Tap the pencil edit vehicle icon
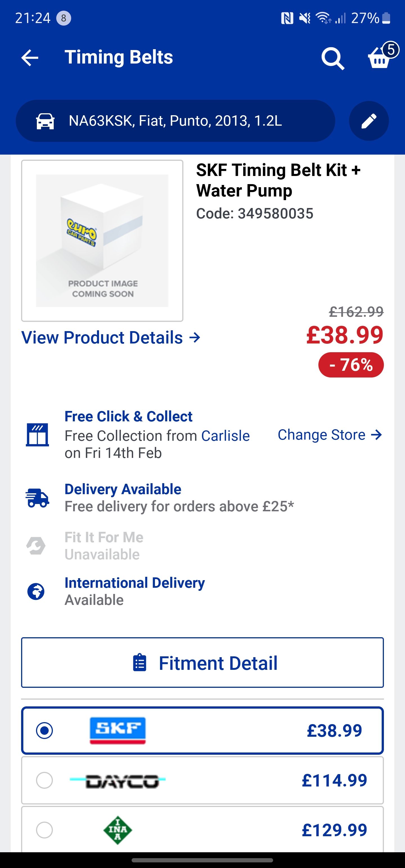 pyautogui.click(x=369, y=121)
